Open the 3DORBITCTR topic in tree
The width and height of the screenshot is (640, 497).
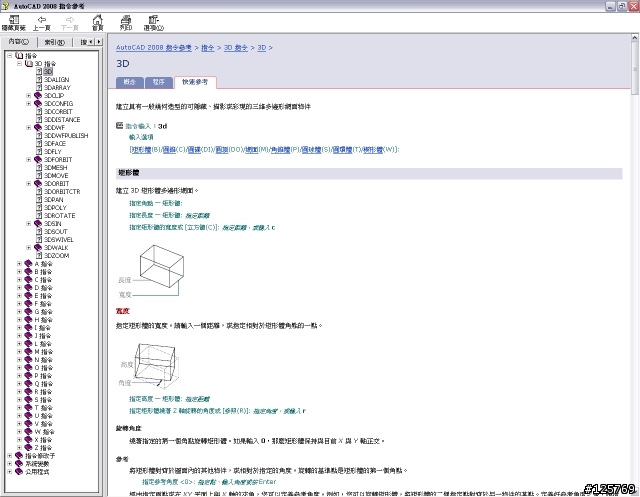coord(62,191)
